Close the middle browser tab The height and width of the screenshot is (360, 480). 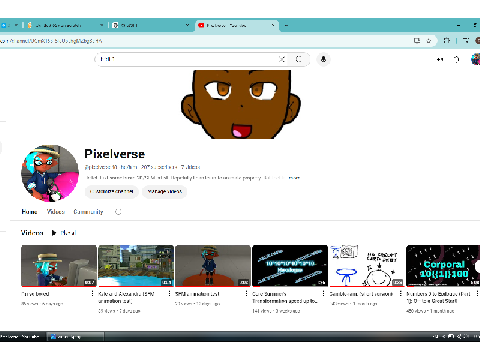pyautogui.click(x=187, y=25)
